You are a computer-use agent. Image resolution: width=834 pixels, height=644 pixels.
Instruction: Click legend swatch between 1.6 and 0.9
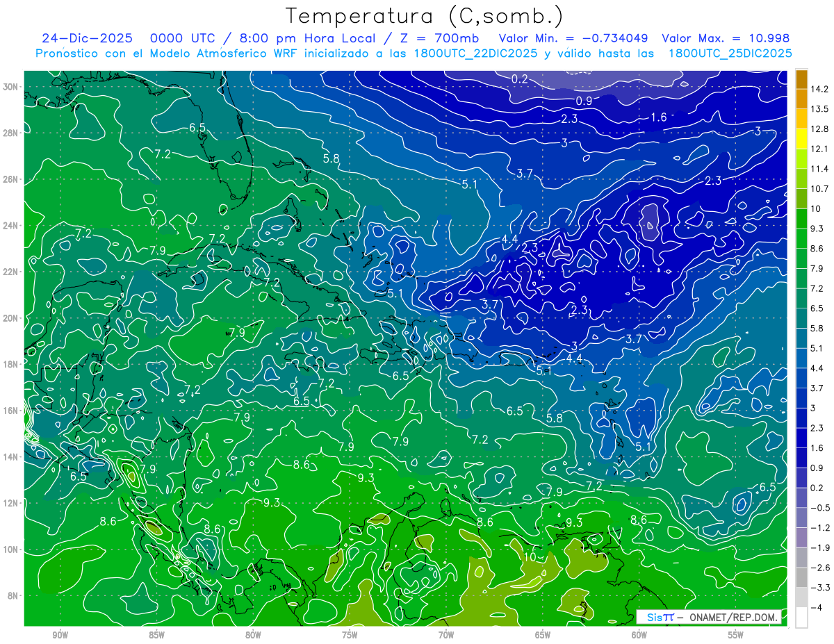tap(801, 459)
